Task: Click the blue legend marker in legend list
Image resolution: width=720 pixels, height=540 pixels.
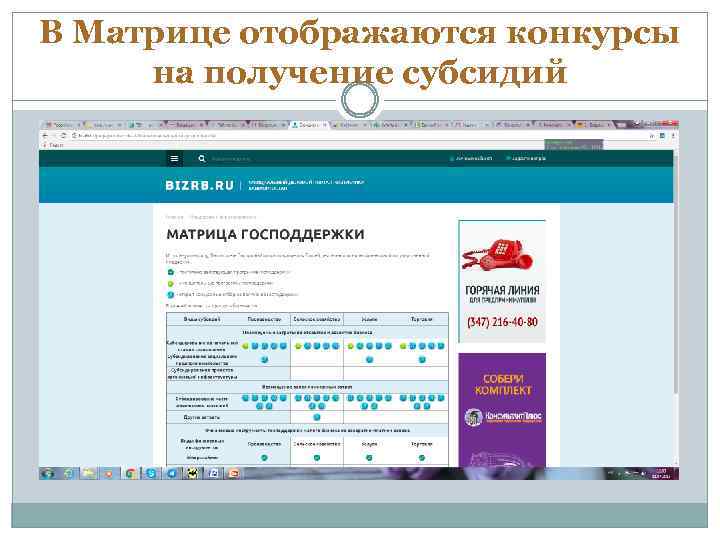Action: tap(170, 294)
